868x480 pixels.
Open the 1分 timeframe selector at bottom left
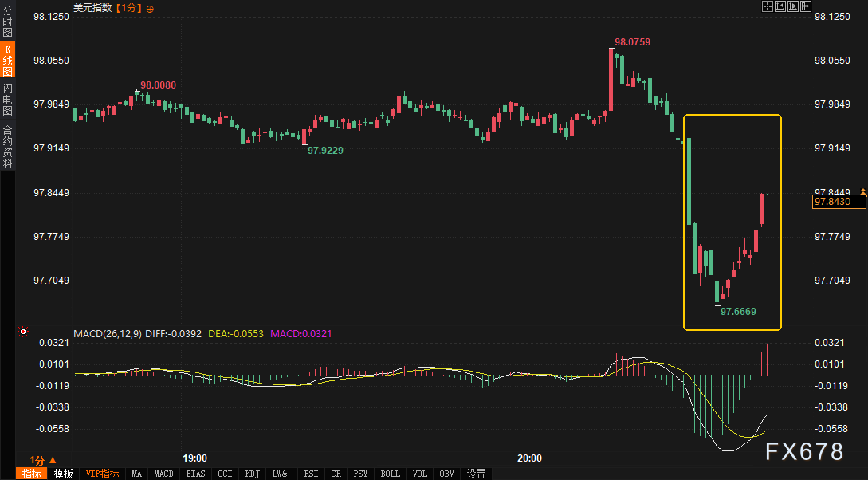coord(43,460)
